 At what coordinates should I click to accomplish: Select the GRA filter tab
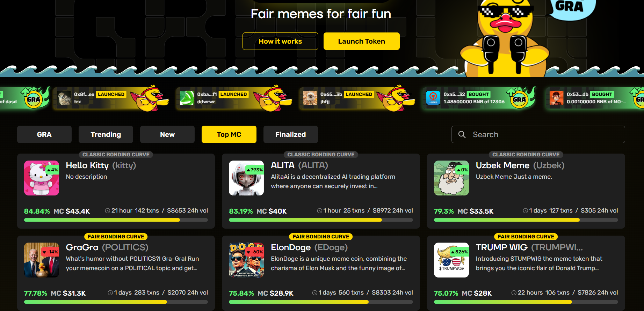(x=44, y=134)
